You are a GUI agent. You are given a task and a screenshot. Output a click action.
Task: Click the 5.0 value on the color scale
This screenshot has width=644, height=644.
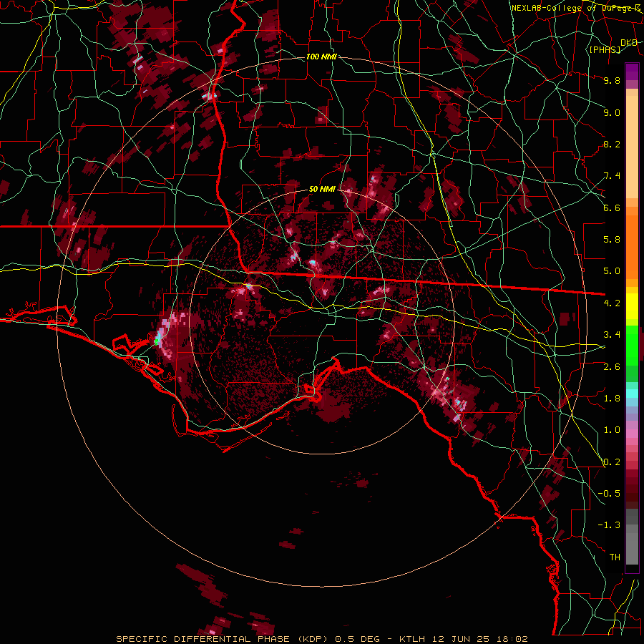[x=612, y=271]
